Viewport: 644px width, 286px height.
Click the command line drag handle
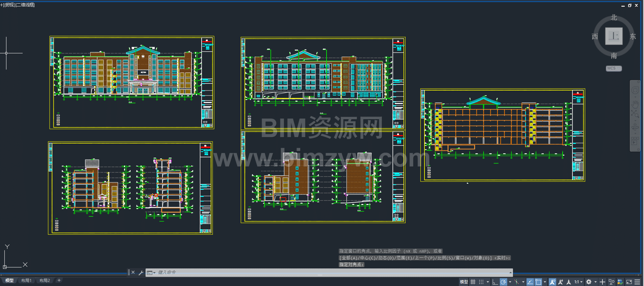click(129, 272)
